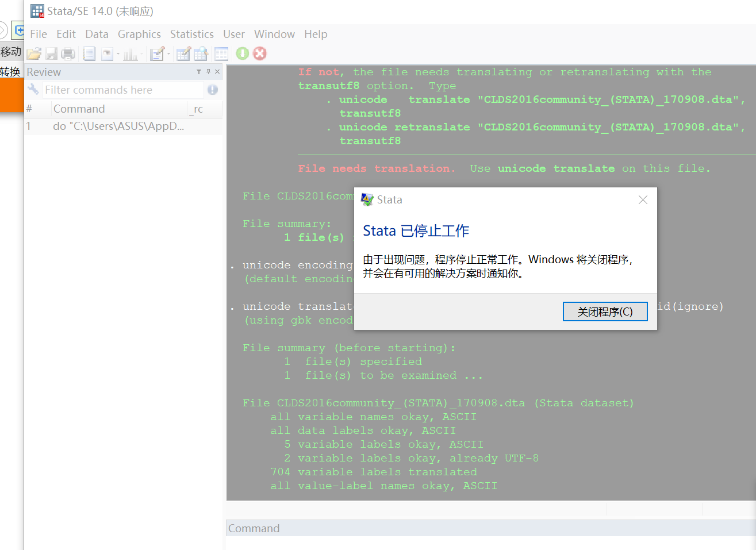Click the 'Stata 已停止工作' heading

click(x=416, y=231)
